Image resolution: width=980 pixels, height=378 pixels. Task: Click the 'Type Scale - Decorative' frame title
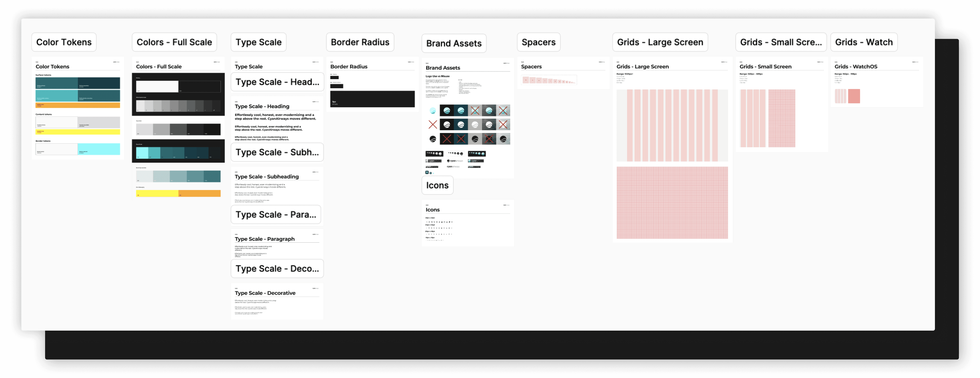tap(265, 293)
